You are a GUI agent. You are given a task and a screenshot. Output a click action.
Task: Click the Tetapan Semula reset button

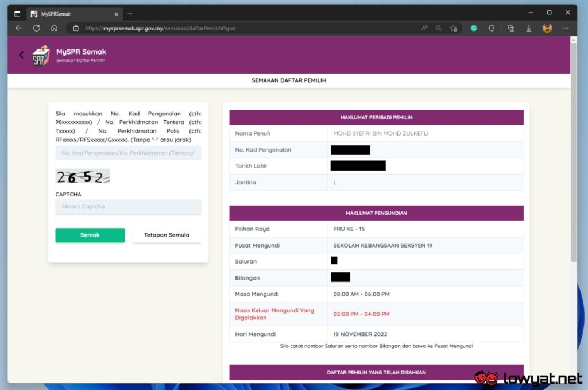point(167,235)
